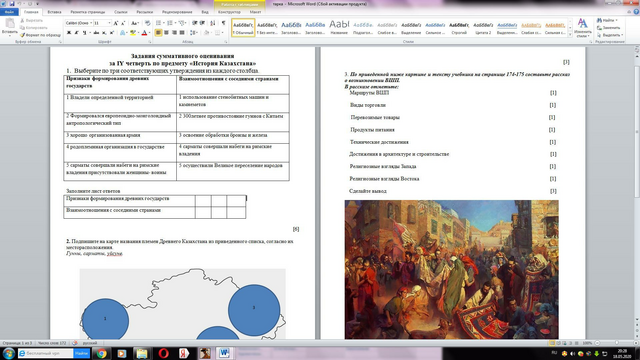640x360 pixels.
Task: Adjust the zoom slider in the status bar
Action: point(617,343)
